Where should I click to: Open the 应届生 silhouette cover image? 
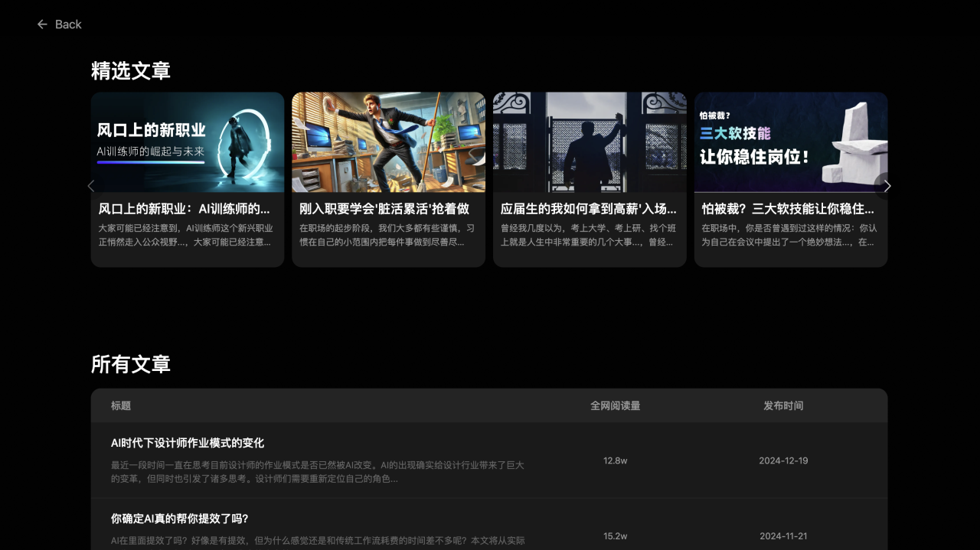pyautogui.click(x=590, y=142)
